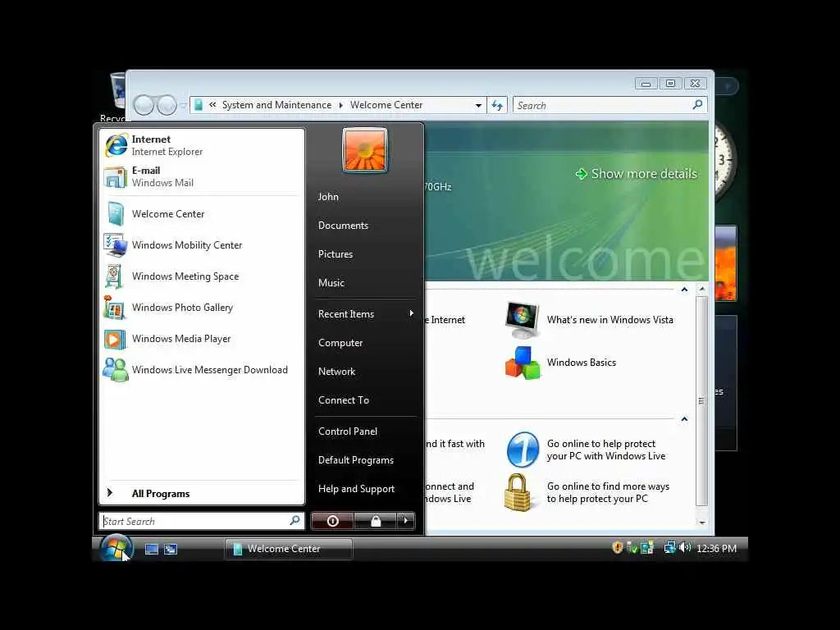Click network connection tray icon
Image resolution: width=840 pixels, height=630 pixels.
[x=669, y=547]
